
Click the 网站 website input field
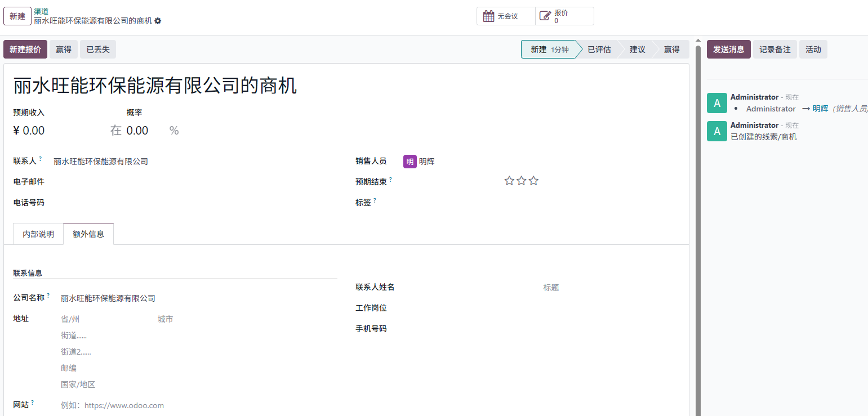click(x=197, y=405)
